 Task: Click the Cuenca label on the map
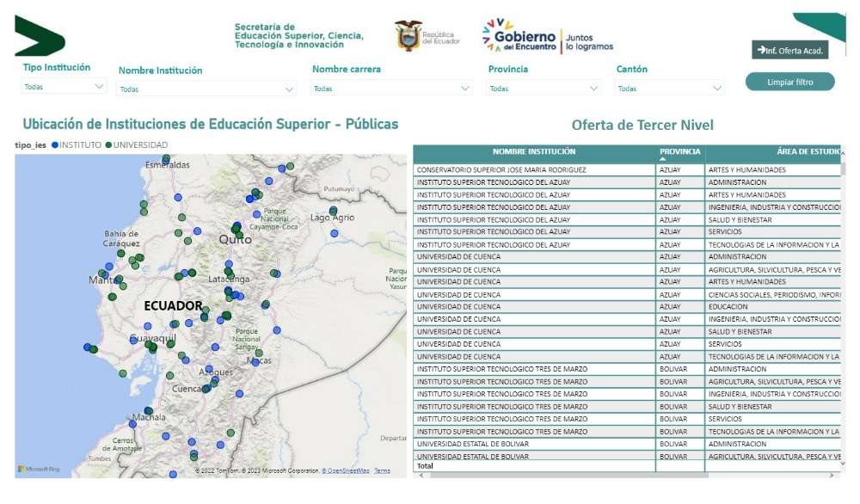[x=187, y=389]
